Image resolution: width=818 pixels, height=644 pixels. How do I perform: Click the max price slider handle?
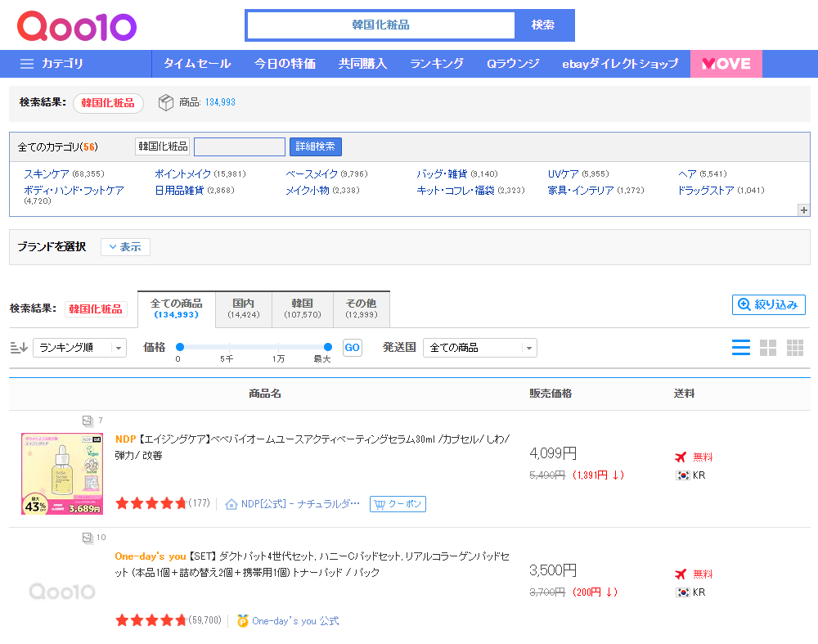[328, 347]
